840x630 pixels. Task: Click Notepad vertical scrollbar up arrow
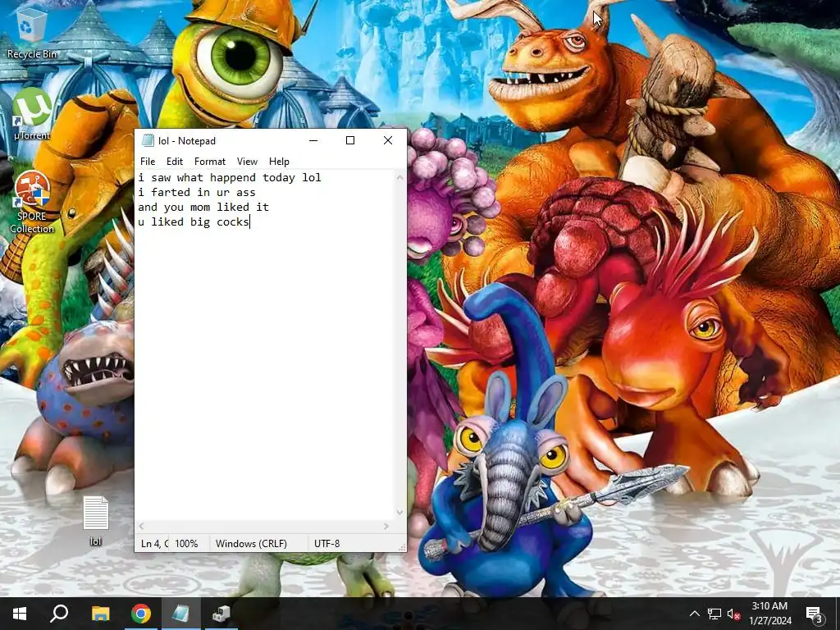pyautogui.click(x=399, y=177)
